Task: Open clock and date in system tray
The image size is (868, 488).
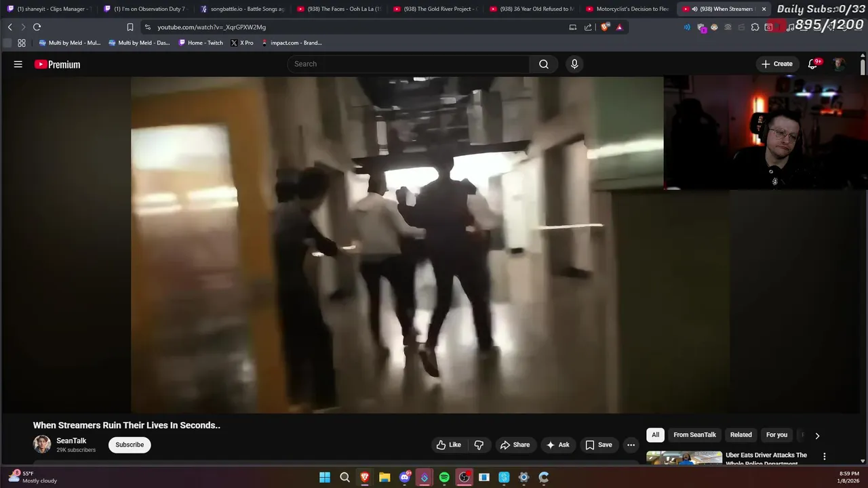Action: click(x=849, y=477)
